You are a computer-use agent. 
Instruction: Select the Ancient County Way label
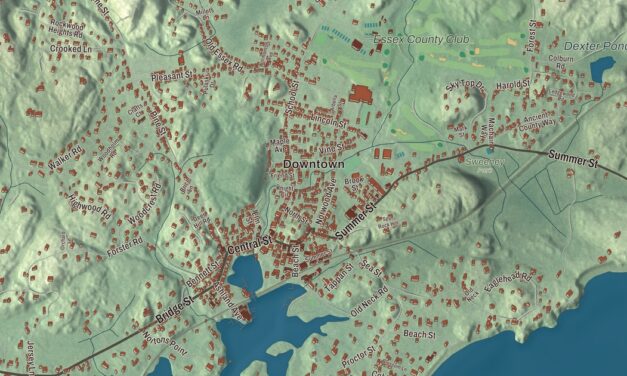(537, 121)
